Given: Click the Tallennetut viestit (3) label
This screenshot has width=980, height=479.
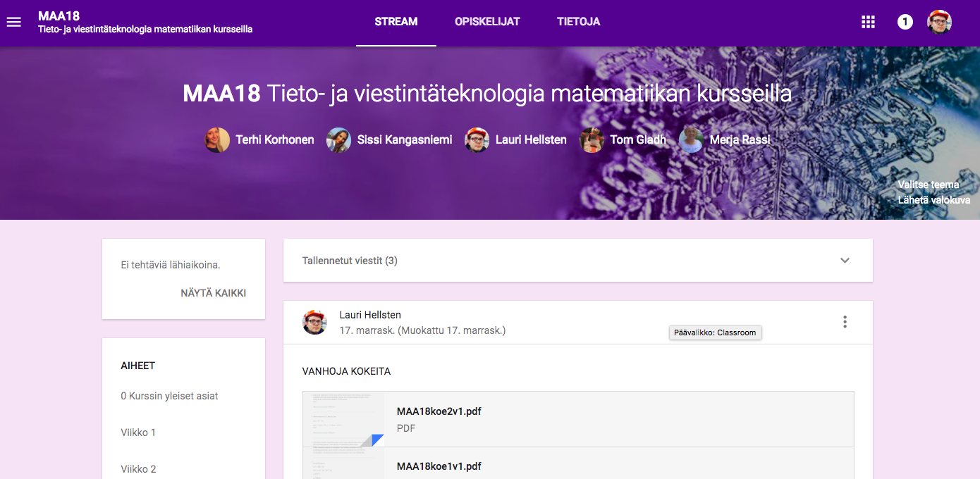Looking at the screenshot, I should [350, 261].
